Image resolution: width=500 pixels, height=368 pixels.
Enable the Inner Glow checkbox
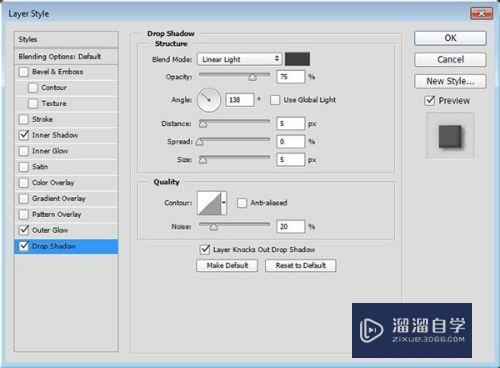coord(24,151)
